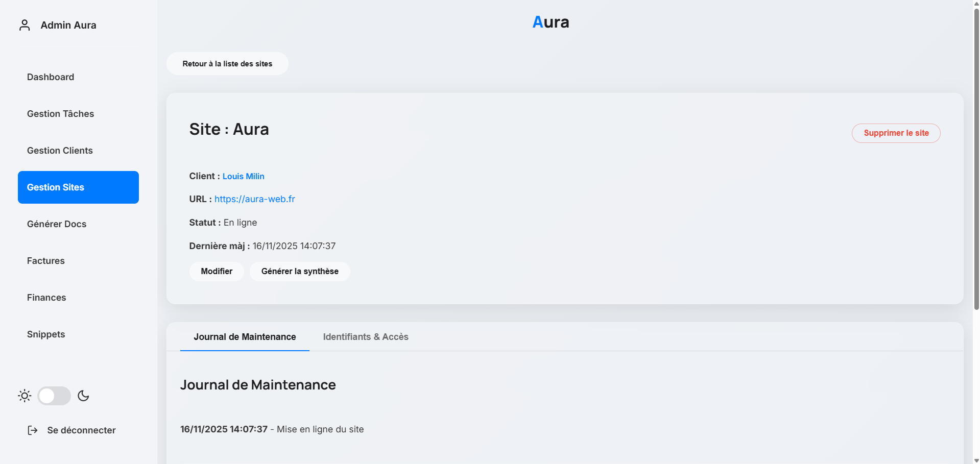Select the sun icon for light mode
980x464 pixels.
click(x=24, y=396)
